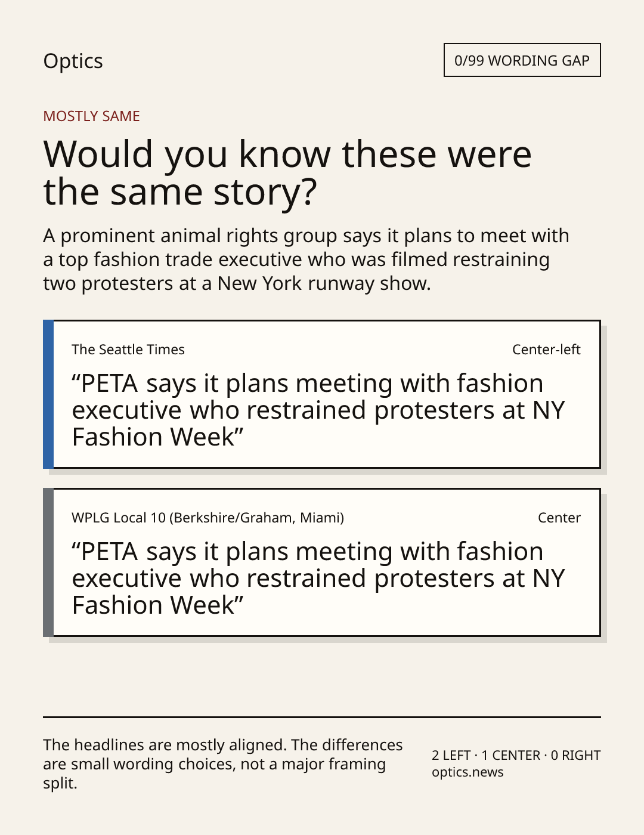Open The Seattle Times headline card
644x835 pixels.
coord(322,394)
